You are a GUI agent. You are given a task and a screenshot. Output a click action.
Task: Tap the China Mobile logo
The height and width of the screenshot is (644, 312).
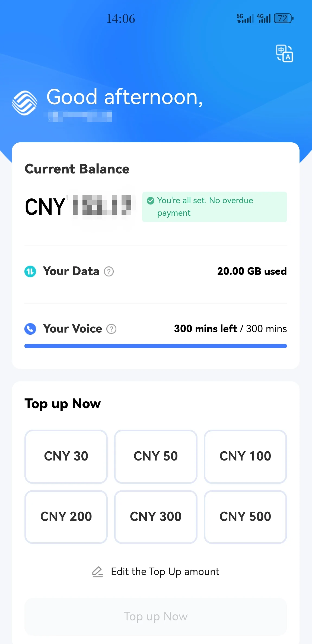tap(25, 103)
